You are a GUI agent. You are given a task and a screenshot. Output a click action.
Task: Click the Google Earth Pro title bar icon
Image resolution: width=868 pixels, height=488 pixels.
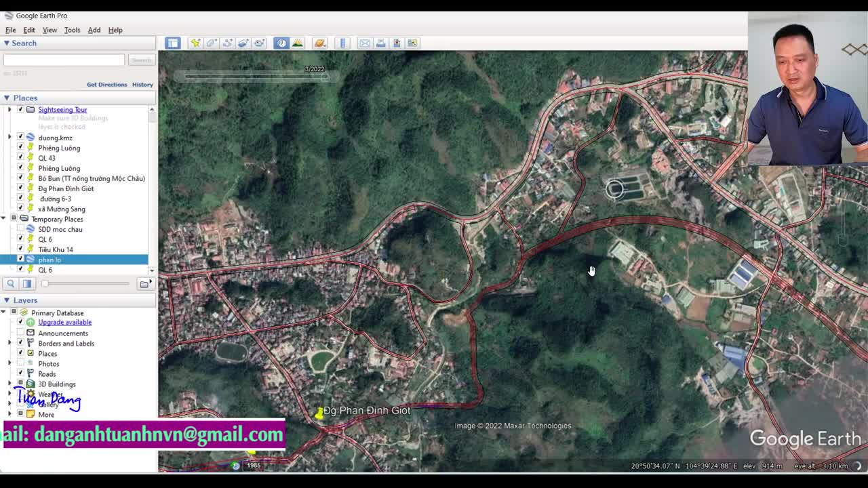pos(9,16)
